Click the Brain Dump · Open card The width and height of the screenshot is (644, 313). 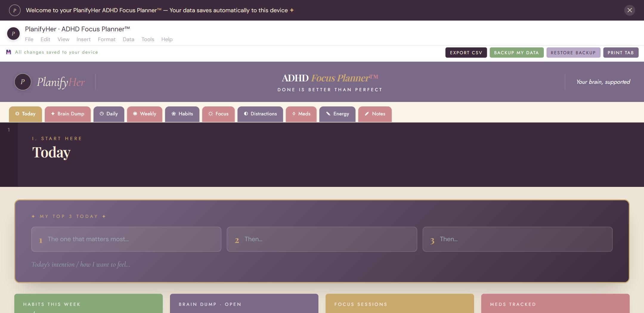tap(244, 303)
